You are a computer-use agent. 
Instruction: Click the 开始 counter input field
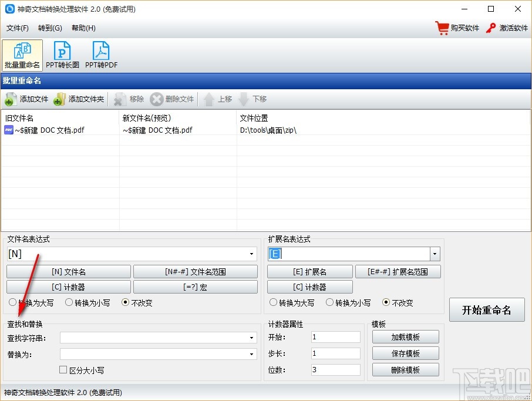pyautogui.click(x=335, y=337)
